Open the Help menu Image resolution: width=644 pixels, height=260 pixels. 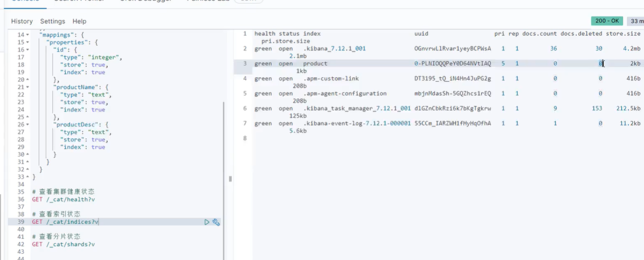click(x=80, y=21)
